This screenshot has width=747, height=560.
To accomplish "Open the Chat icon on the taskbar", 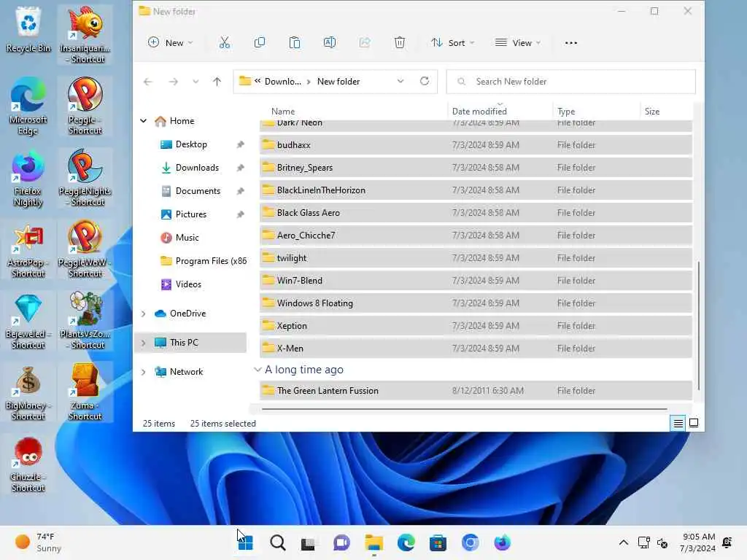I will point(341,542).
